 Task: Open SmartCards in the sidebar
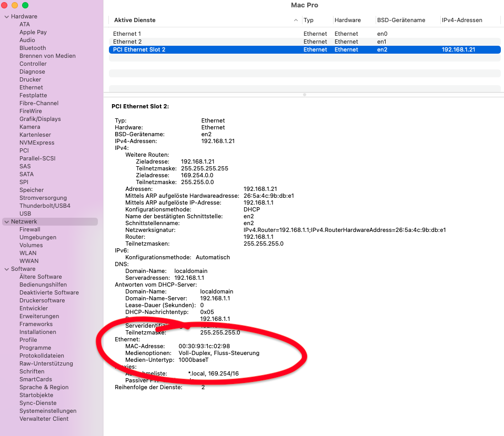(36, 379)
